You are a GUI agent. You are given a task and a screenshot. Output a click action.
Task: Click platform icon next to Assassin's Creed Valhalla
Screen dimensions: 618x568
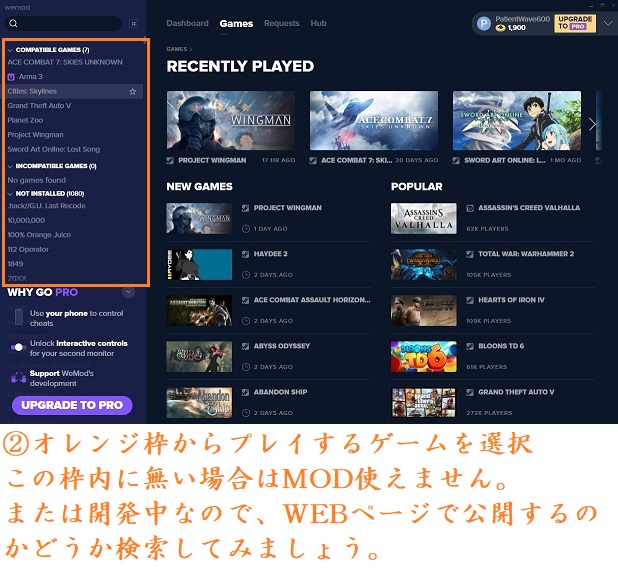[x=470, y=208]
